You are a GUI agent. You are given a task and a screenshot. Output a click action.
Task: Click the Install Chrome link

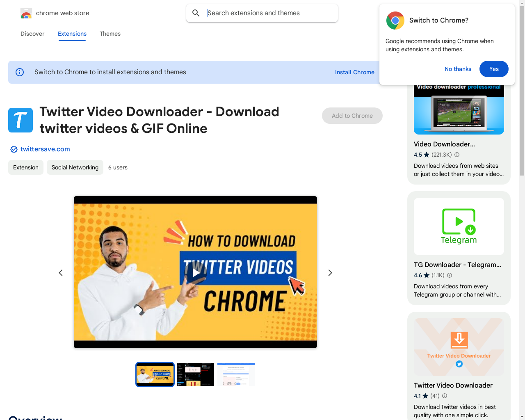355,72
